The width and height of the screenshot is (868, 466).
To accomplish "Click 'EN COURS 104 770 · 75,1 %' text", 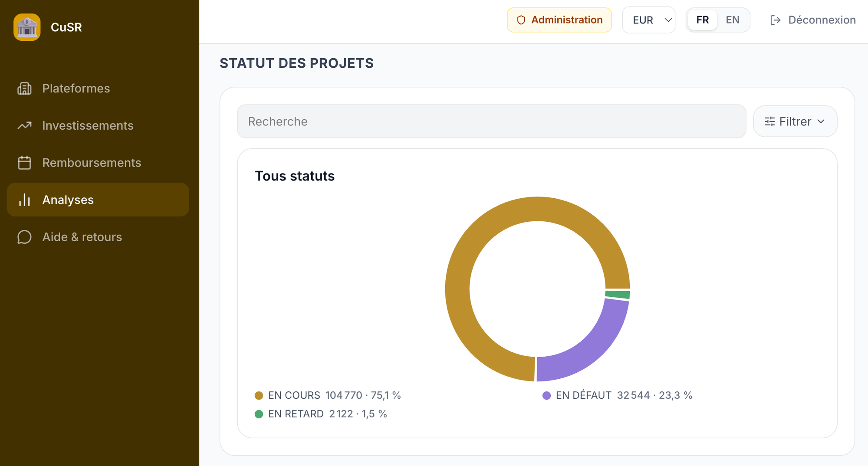I will [x=335, y=396].
